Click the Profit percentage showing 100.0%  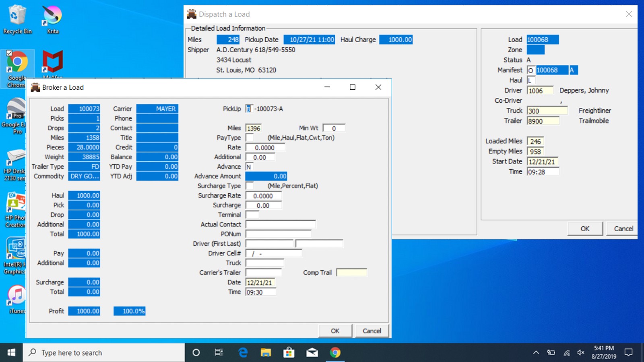[x=129, y=311]
